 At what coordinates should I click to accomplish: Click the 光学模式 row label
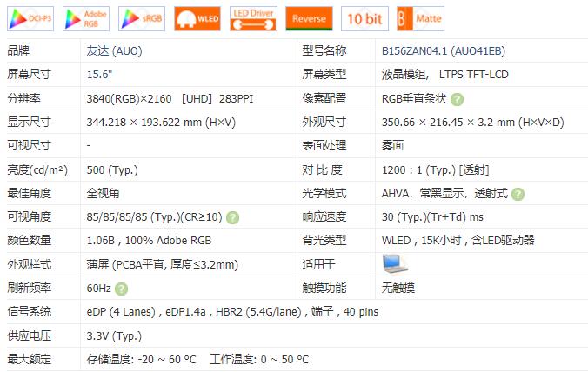[x=324, y=193]
